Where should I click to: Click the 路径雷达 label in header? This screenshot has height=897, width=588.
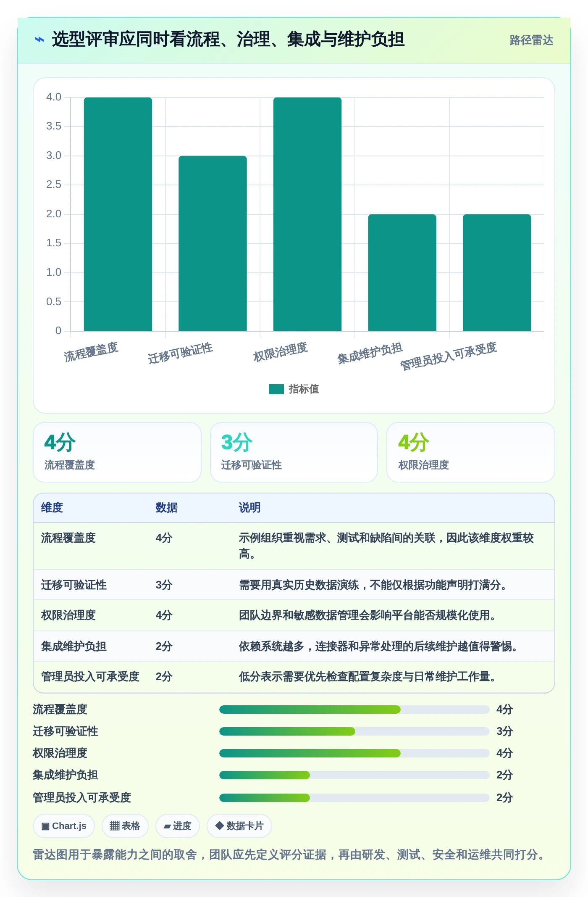[531, 40]
